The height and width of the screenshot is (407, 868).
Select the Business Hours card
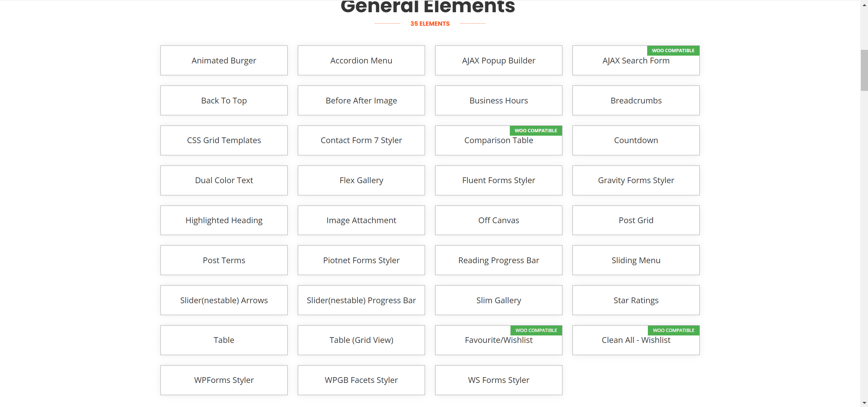point(499,100)
